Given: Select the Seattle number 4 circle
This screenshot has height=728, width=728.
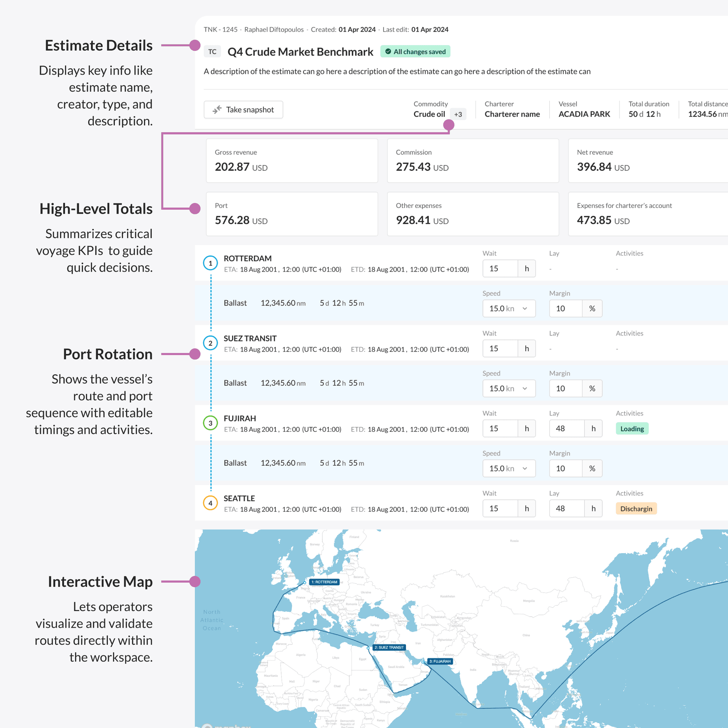Looking at the screenshot, I should (210, 503).
